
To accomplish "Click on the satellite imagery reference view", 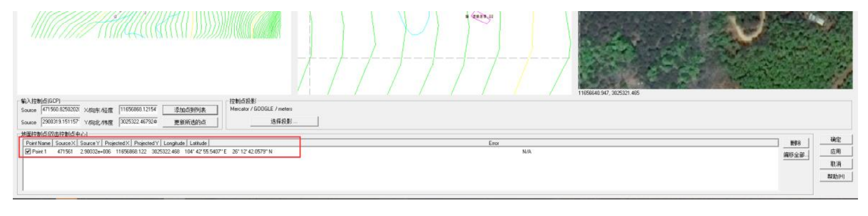I will click(x=715, y=49).
